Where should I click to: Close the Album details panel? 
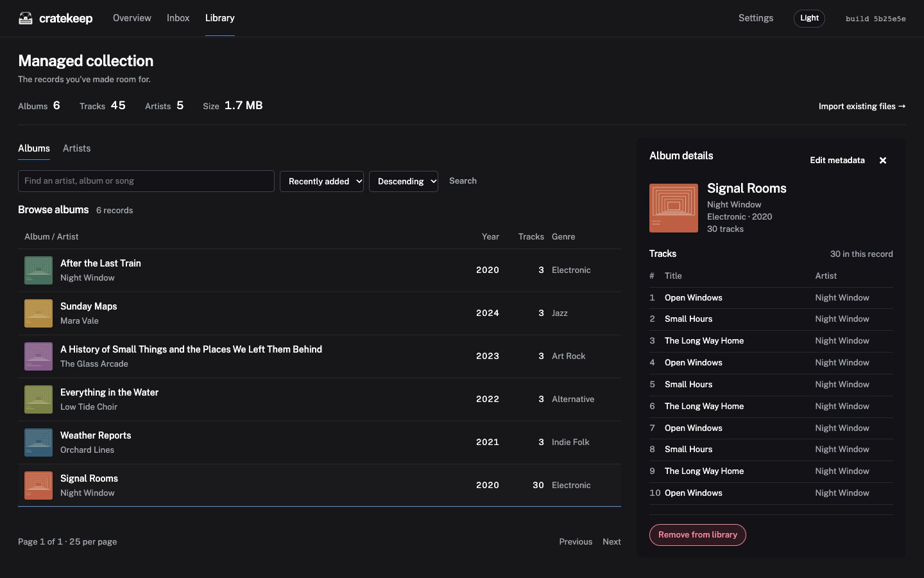(883, 161)
